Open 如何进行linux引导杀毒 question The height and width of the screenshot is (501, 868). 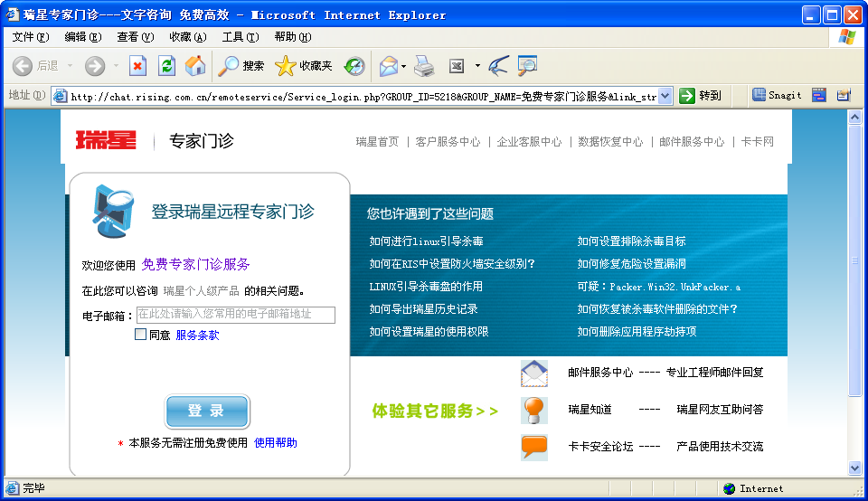coord(426,241)
